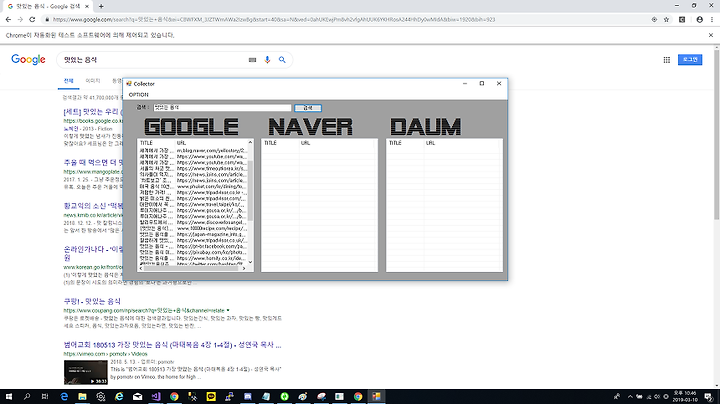Click the Chrome address bar URL
Image resolution: width=720 pixels, height=404 pixels.
click(274, 20)
